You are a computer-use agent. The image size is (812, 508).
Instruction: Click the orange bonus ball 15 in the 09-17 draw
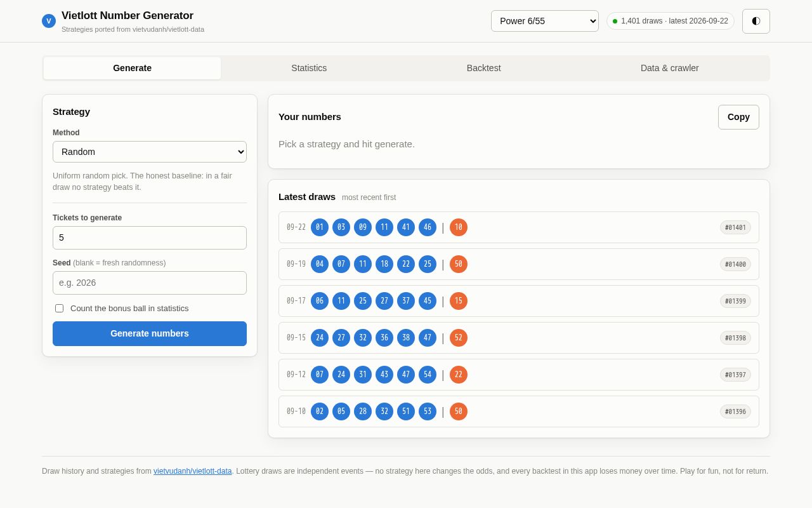(459, 301)
